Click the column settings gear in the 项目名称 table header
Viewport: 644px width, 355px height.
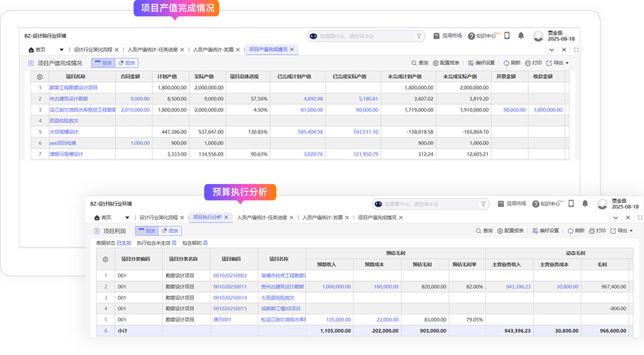pos(40,77)
